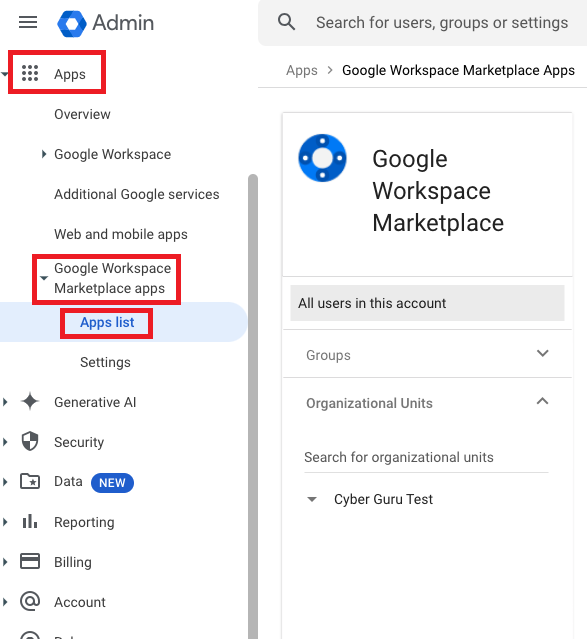Image resolution: width=587 pixels, height=639 pixels.
Task: Expand the Groups chevron
Action: (x=542, y=353)
